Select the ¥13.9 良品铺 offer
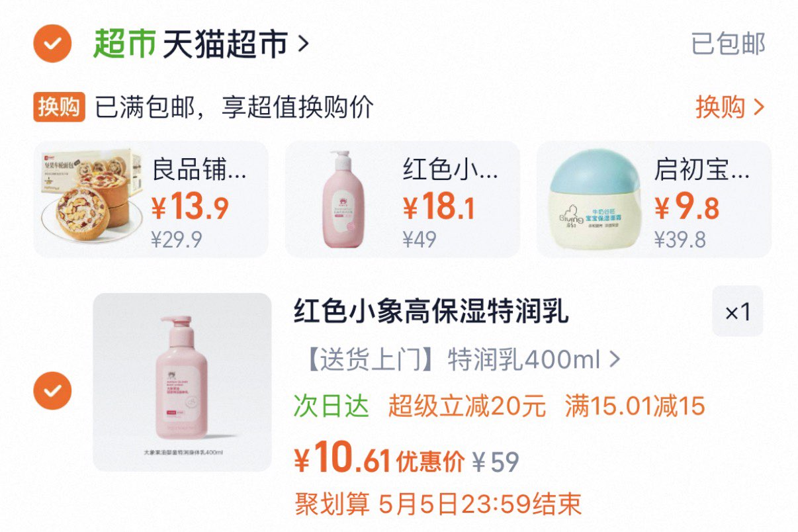Screen dimensions: 798x532 151,199
